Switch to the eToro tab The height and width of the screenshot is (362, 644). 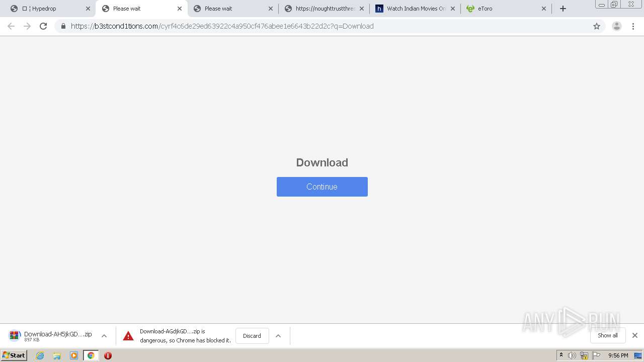point(506,9)
